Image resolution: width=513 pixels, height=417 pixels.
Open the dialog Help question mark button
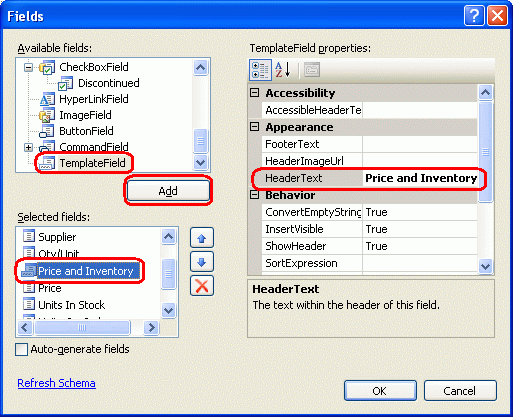point(474,16)
